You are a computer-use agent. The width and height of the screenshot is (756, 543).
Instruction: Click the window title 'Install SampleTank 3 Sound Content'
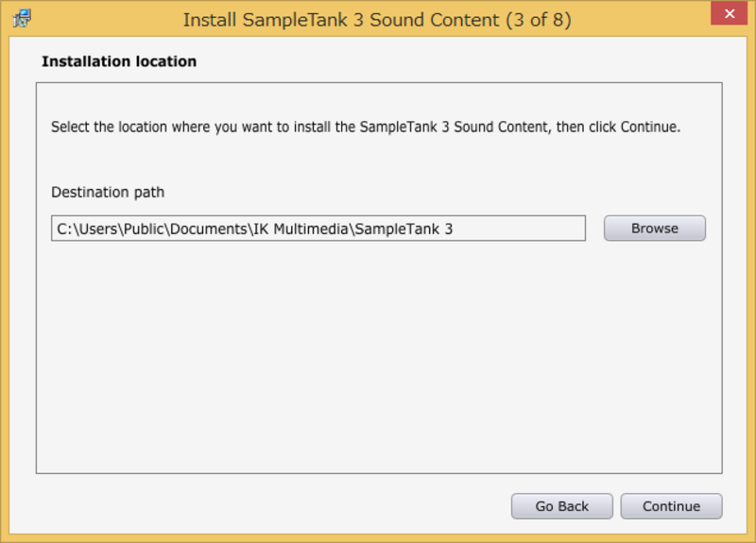point(341,20)
